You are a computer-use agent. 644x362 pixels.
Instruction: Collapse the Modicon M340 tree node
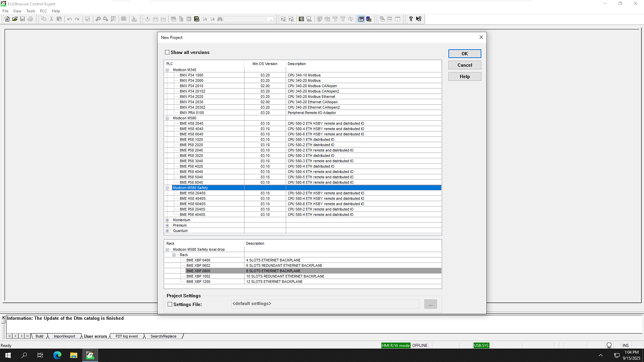click(x=167, y=70)
